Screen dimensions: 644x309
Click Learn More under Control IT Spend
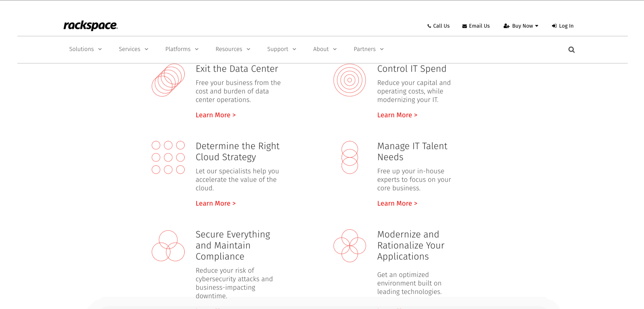pyautogui.click(x=397, y=115)
